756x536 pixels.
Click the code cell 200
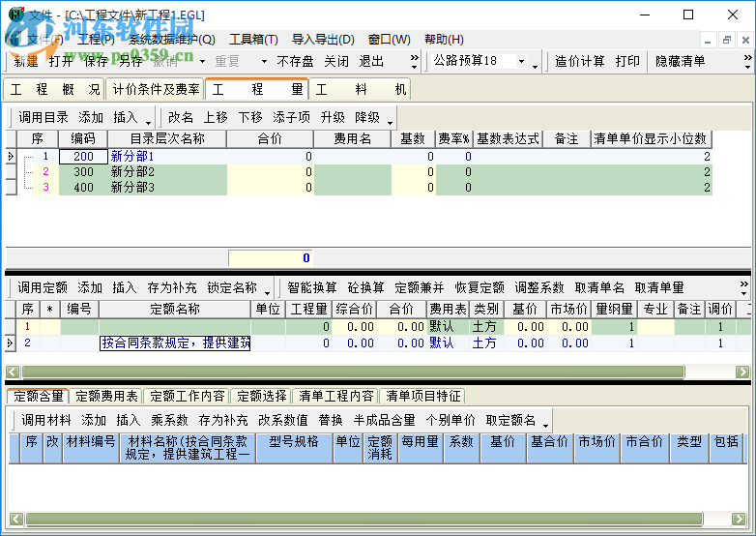coord(83,157)
